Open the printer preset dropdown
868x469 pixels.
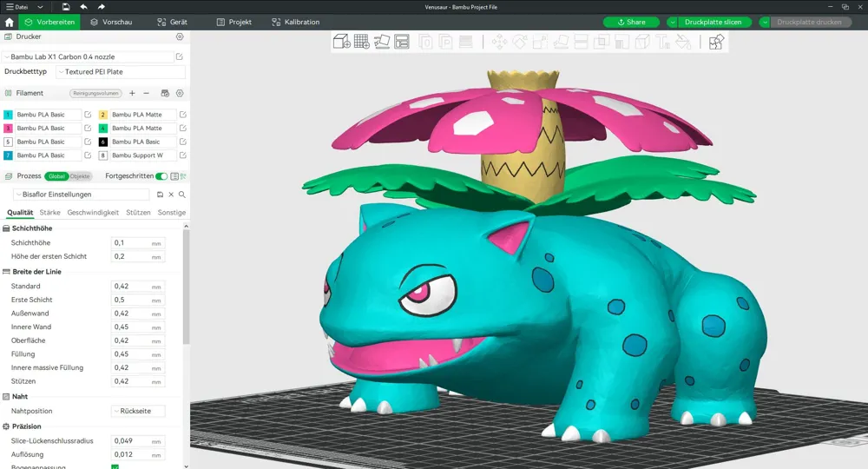89,56
